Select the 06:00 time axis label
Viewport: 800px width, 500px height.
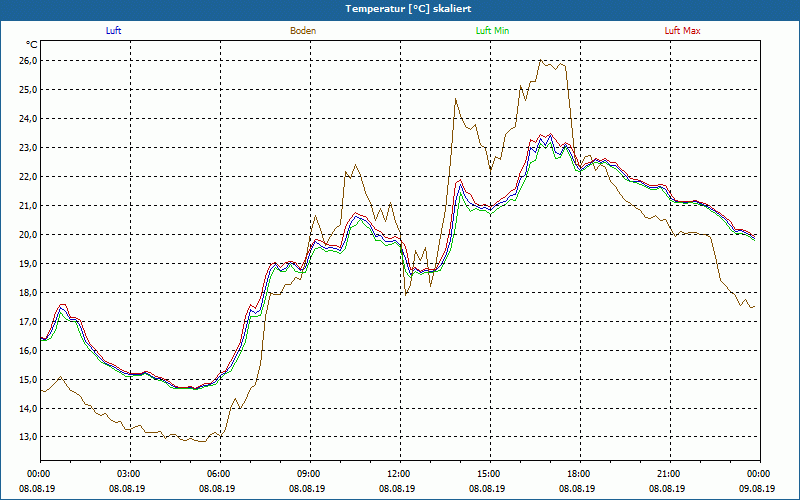(220, 474)
